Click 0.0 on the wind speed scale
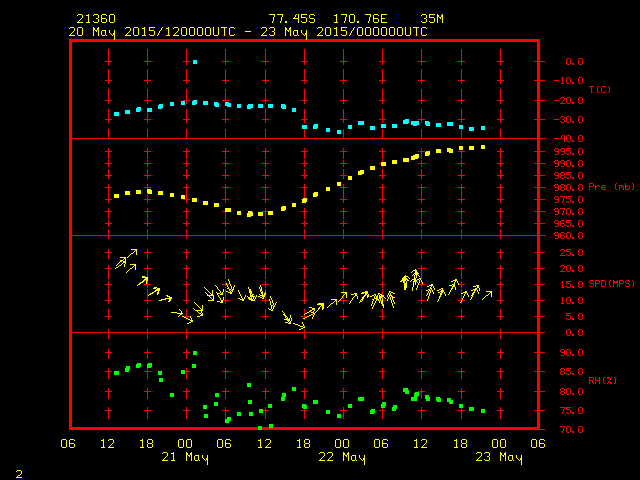This screenshot has height=480, width=640. (574, 333)
